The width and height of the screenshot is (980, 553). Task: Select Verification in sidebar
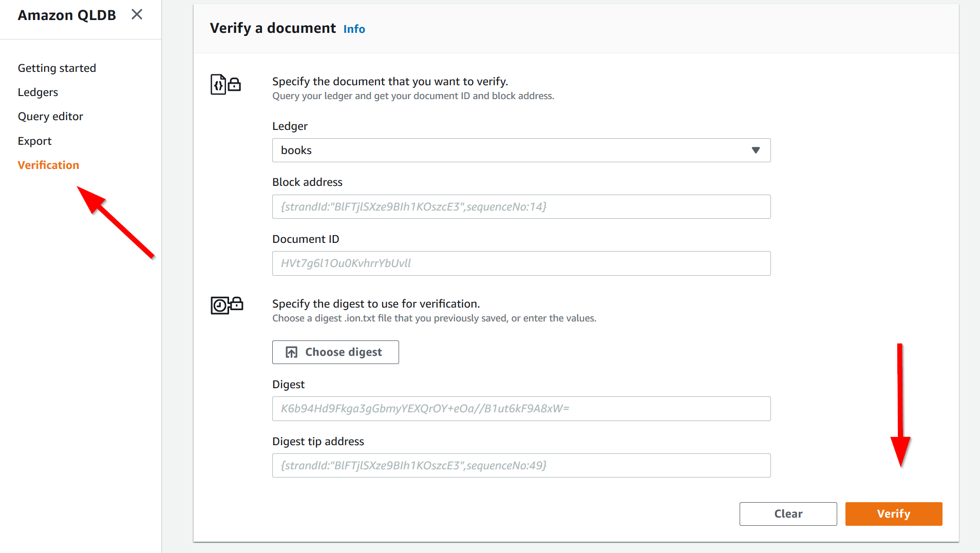[48, 165]
